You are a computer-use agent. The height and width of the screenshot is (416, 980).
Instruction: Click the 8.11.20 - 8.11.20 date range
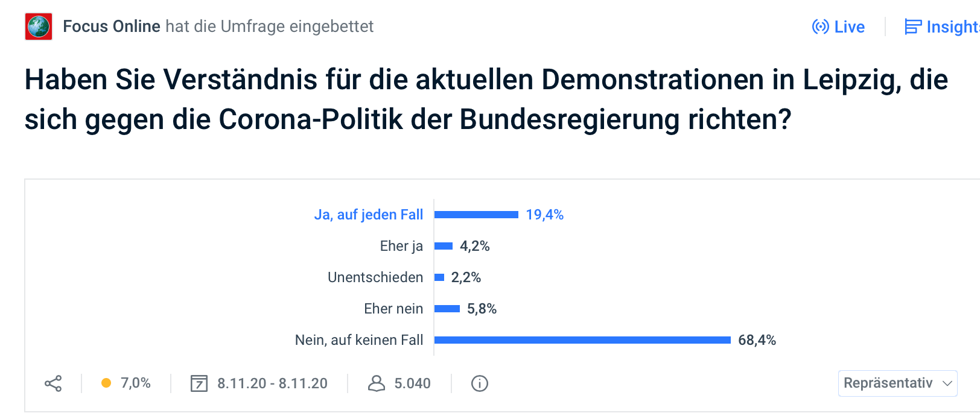[x=272, y=383]
